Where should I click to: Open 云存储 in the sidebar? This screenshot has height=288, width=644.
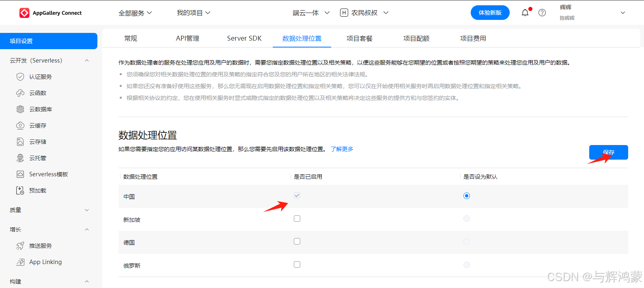38,142
